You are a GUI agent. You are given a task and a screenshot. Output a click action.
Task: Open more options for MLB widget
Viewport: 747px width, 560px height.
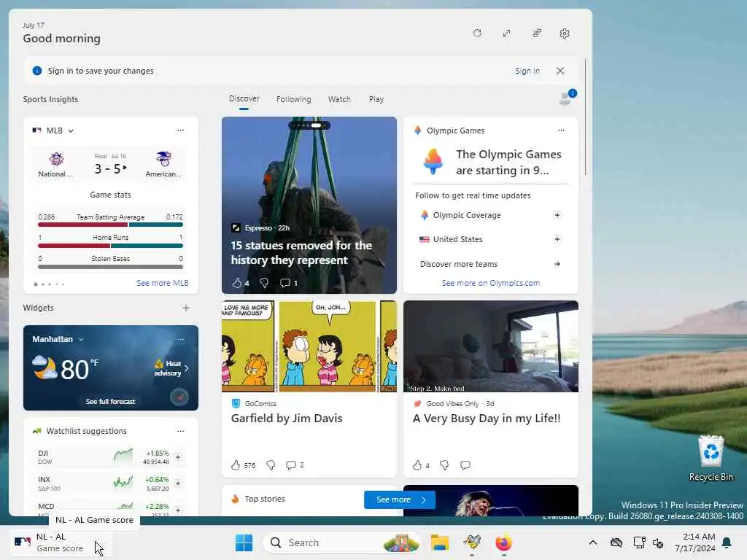(x=180, y=130)
